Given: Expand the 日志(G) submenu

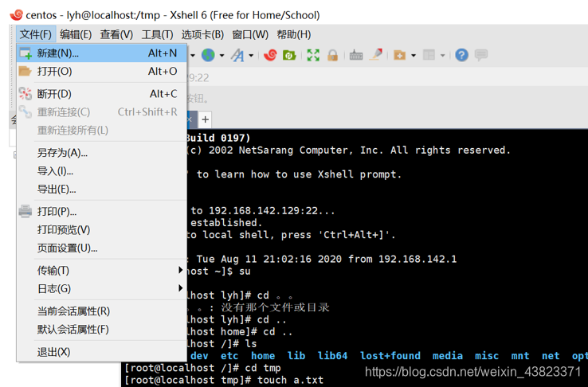Looking at the screenshot, I should [x=102, y=289].
